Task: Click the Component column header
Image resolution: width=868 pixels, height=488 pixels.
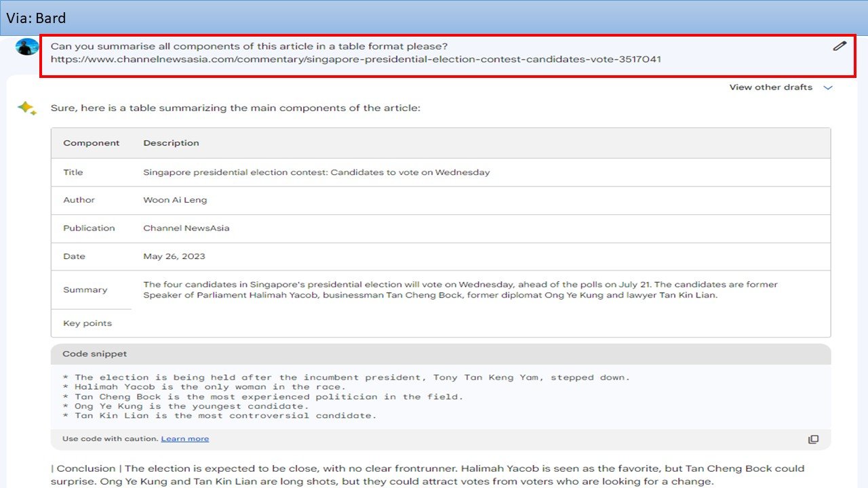Action: pyautogui.click(x=91, y=143)
